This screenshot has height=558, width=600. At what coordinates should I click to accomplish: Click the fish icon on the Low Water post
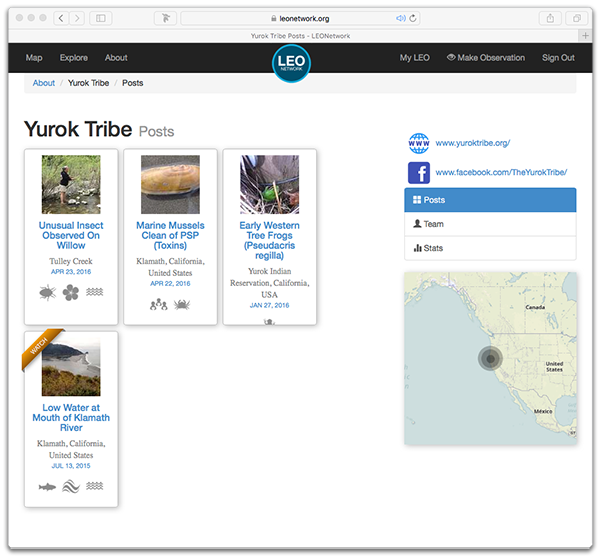[x=46, y=486]
